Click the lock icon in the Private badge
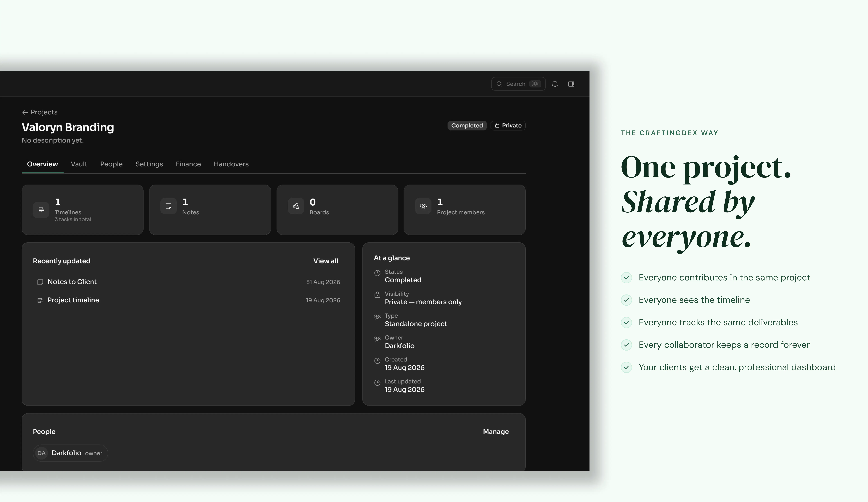 pyautogui.click(x=497, y=125)
